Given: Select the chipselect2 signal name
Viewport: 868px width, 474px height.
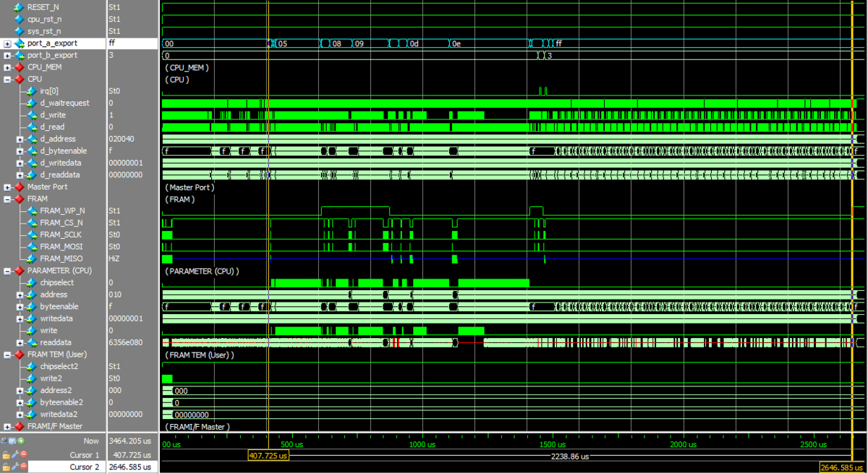Looking at the screenshot, I should click(x=59, y=366).
